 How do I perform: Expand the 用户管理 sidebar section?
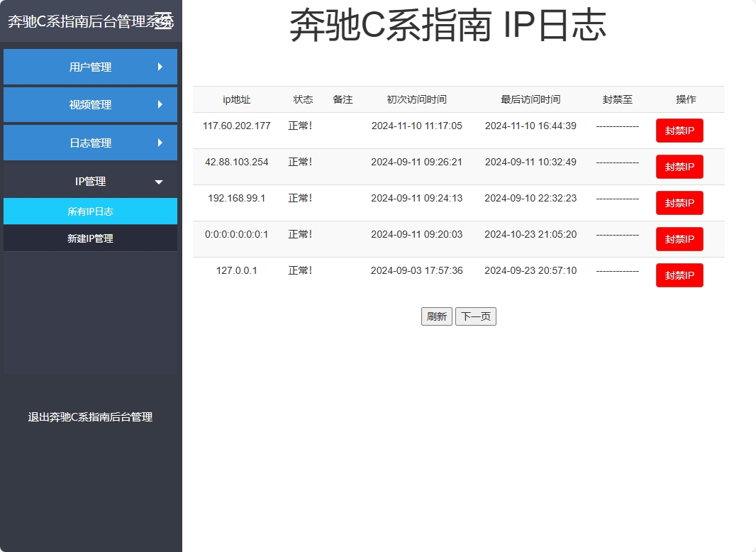pos(90,67)
